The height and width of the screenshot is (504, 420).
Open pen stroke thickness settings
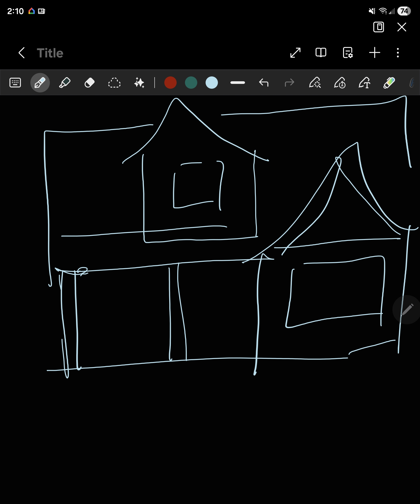click(x=238, y=83)
